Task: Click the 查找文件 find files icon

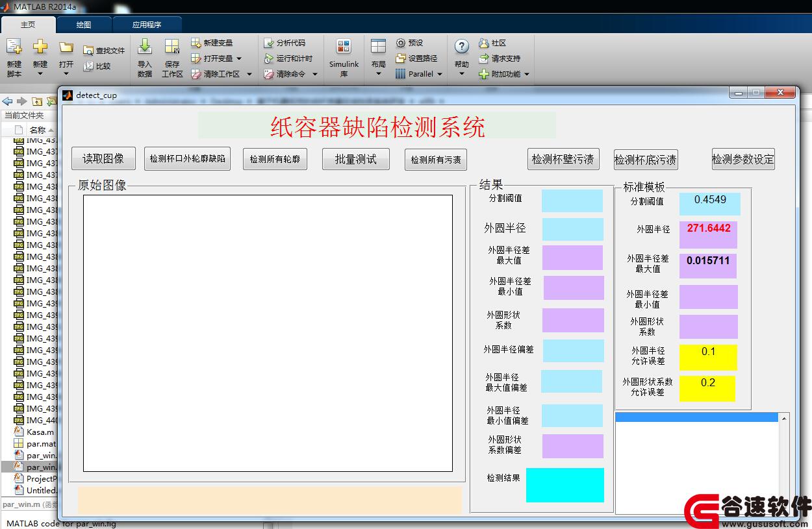Action: click(88, 51)
